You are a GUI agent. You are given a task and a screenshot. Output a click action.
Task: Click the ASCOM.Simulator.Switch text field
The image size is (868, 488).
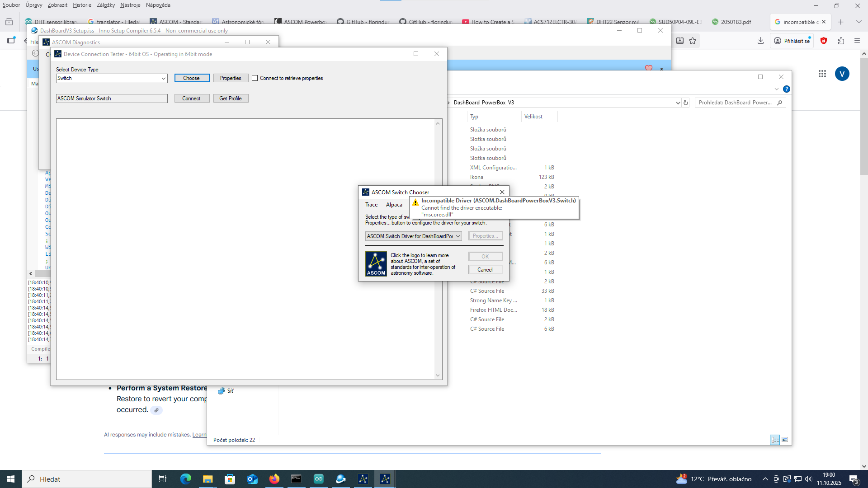pyautogui.click(x=111, y=98)
